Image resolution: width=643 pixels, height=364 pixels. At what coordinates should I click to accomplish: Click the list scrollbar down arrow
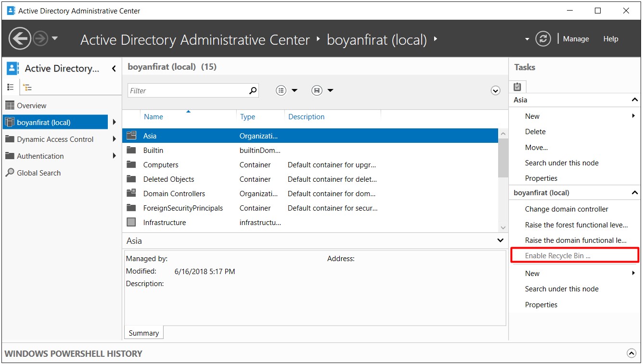click(503, 227)
